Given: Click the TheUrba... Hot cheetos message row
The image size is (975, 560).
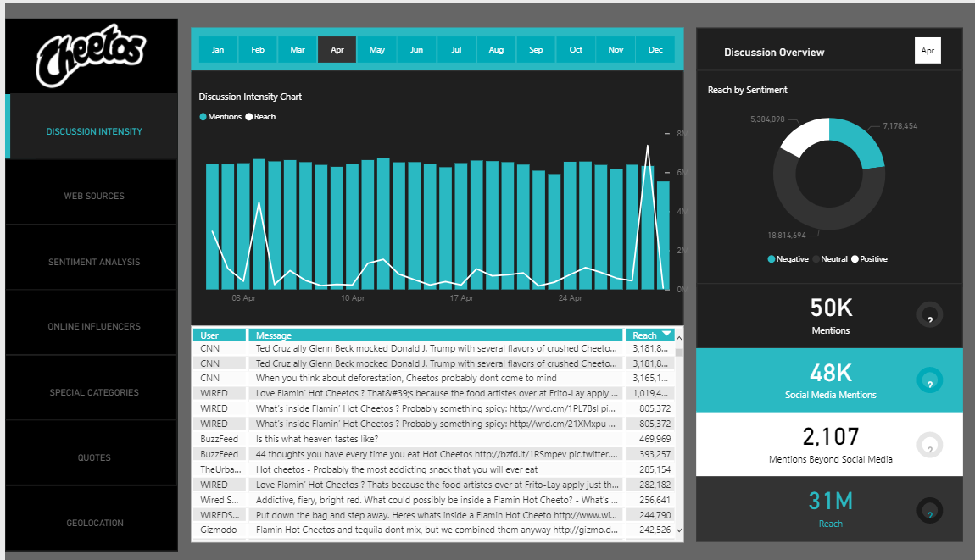Looking at the screenshot, I should (434, 470).
